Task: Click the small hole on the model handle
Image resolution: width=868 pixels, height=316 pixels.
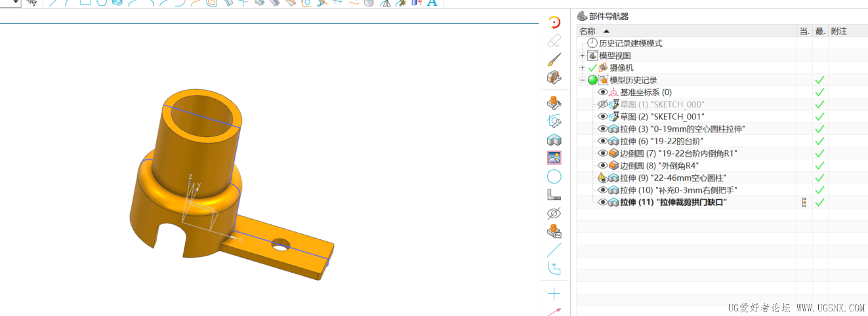Action: tap(281, 244)
